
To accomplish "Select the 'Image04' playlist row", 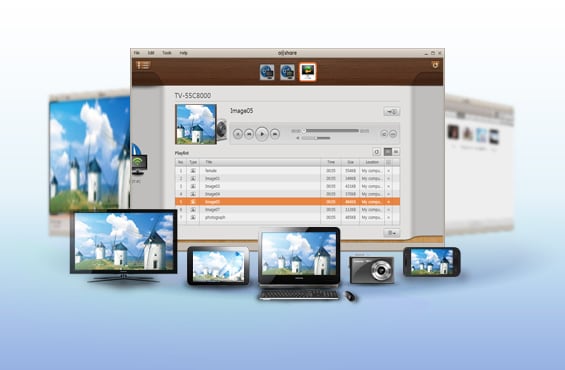I will coord(288,194).
